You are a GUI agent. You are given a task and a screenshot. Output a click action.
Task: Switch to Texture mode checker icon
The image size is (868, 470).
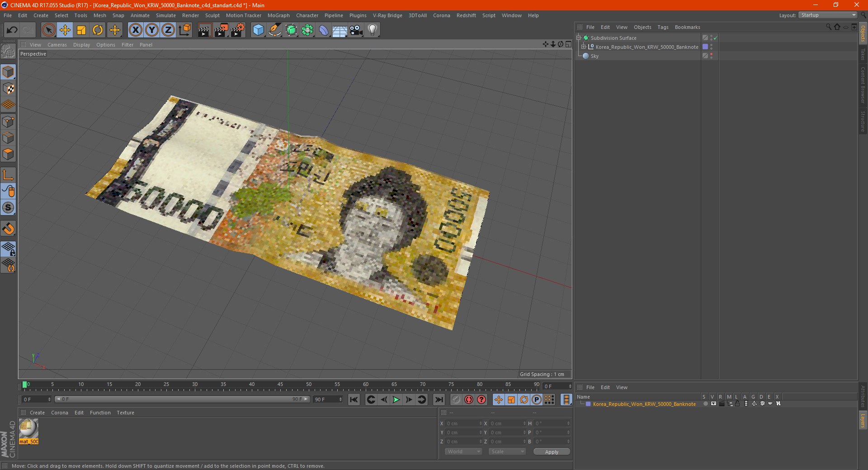click(8, 89)
